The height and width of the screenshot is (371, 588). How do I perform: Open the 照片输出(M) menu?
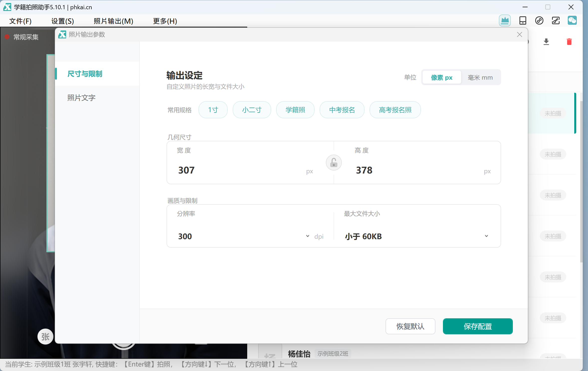114,21
